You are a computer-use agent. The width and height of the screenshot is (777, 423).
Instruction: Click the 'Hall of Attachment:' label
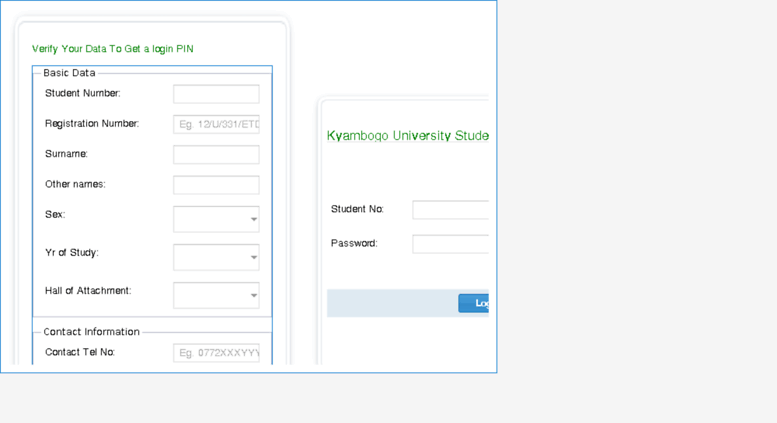click(x=88, y=291)
